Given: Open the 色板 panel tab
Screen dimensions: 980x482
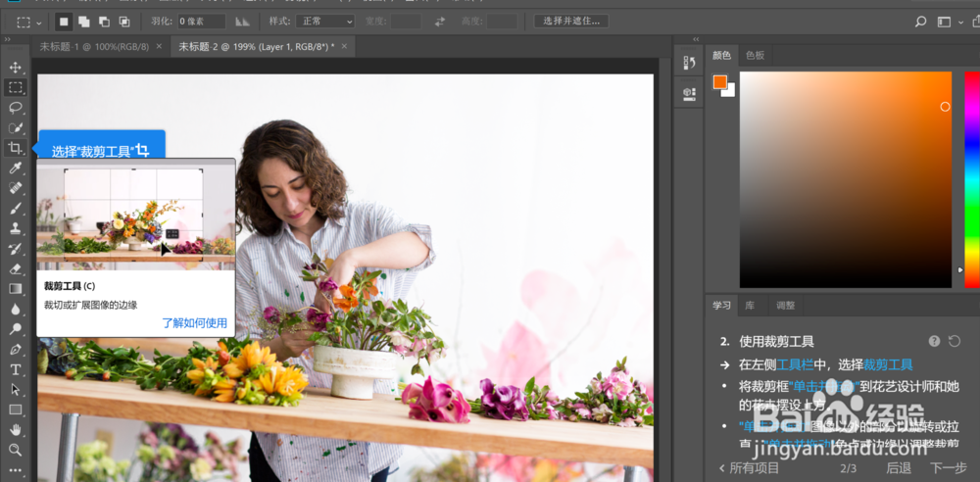Looking at the screenshot, I should click(755, 56).
